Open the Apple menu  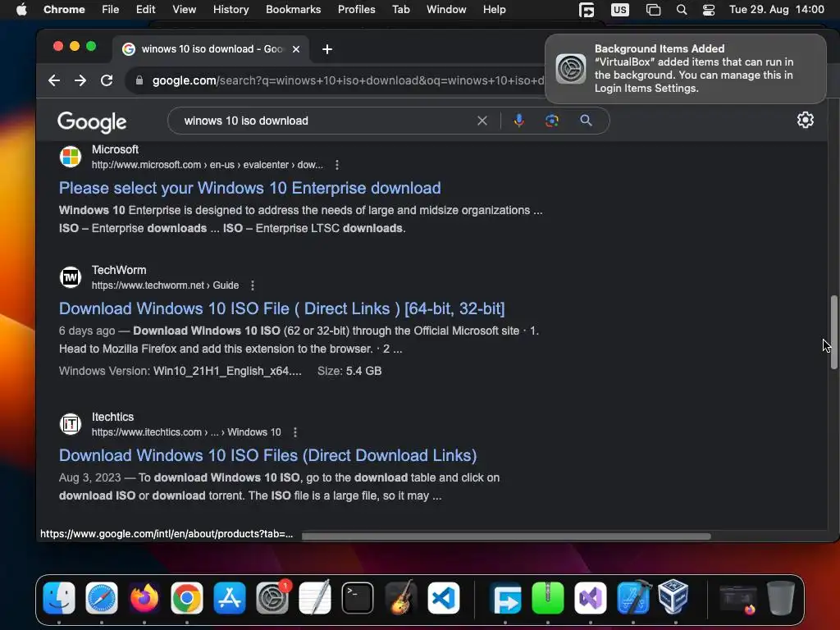tap(21, 10)
